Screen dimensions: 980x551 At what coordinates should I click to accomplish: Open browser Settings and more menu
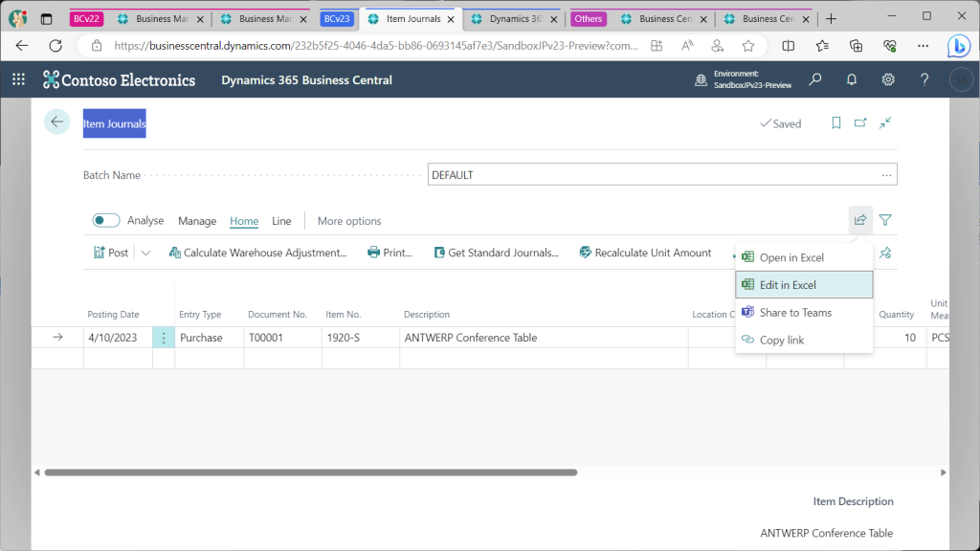(x=924, y=46)
